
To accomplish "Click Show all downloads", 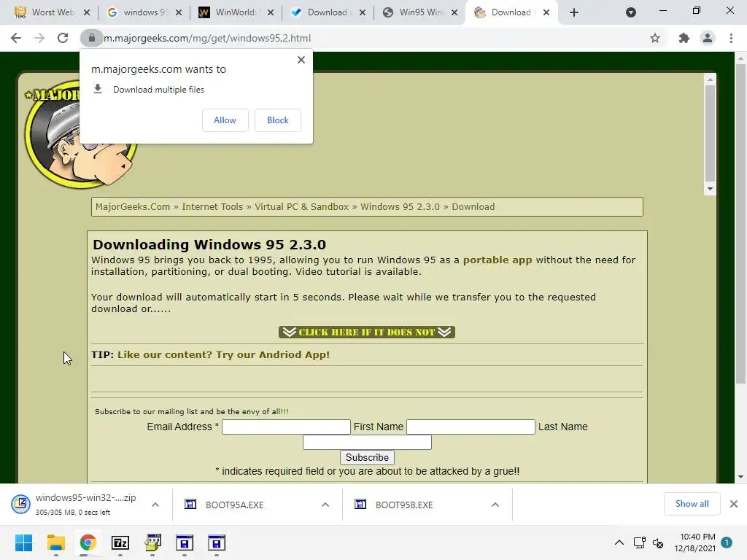I will pyautogui.click(x=692, y=504).
